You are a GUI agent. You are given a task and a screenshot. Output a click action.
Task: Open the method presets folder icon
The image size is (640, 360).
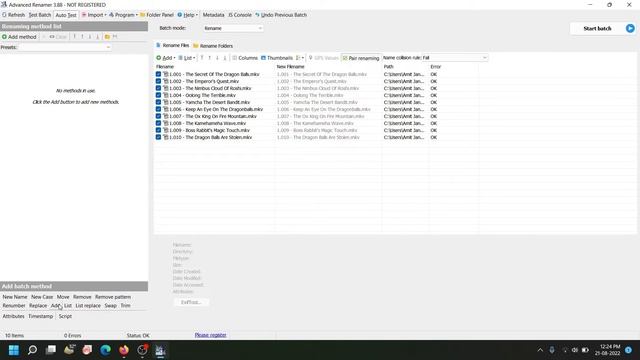tap(107, 37)
